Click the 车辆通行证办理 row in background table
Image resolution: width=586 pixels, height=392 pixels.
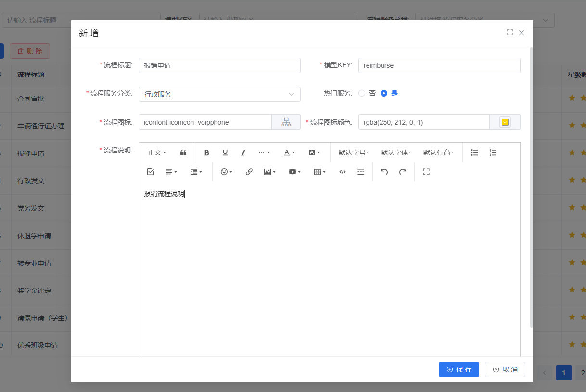tap(41, 126)
